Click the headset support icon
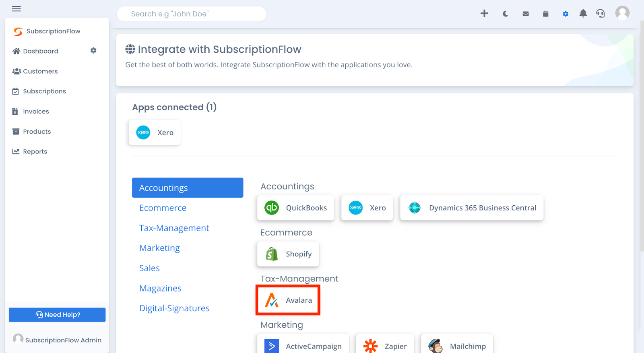This screenshot has height=353, width=644. tap(601, 13)
